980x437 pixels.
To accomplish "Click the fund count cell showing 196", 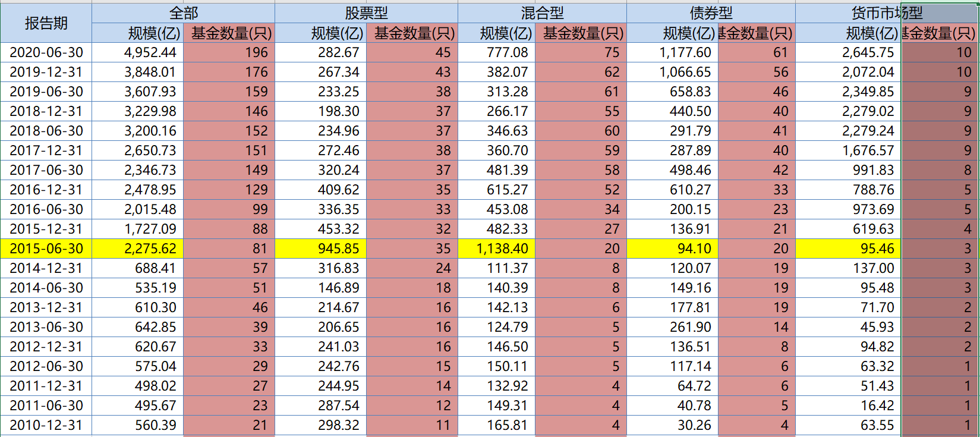I will coord(229,52).
